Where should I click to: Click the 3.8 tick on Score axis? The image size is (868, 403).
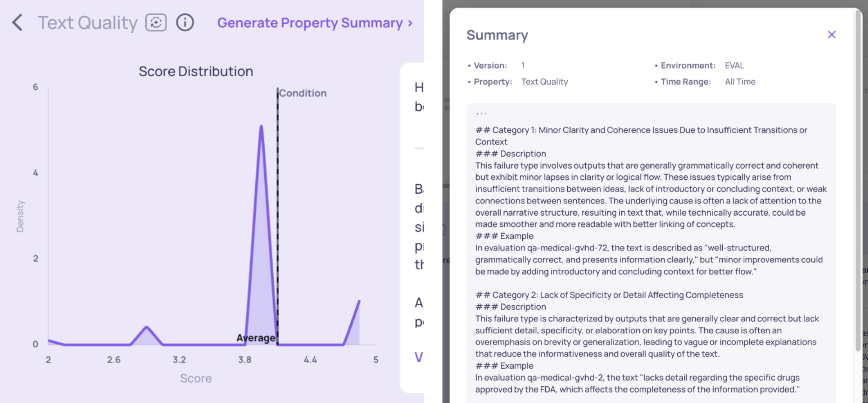(x=245, y=360)
